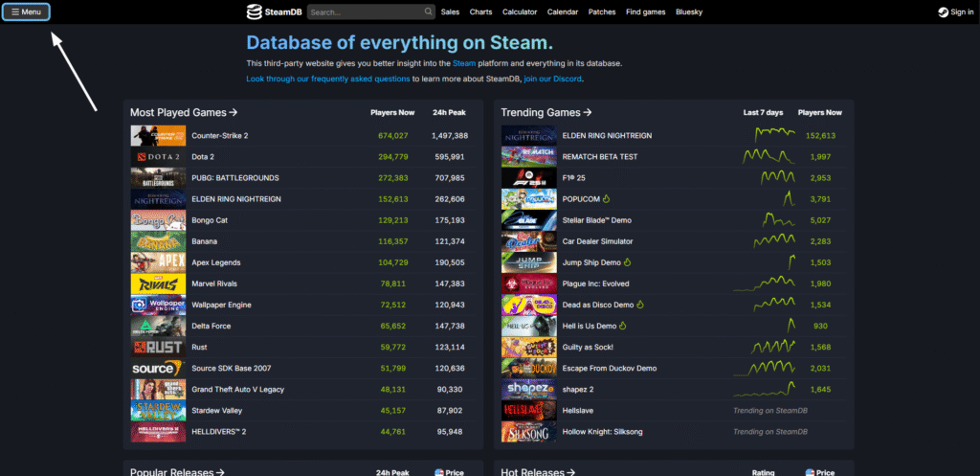Screen dimensions: 980x476
Task: Open Stellar Blade Demo trending entry
Action: pos(597,220)
